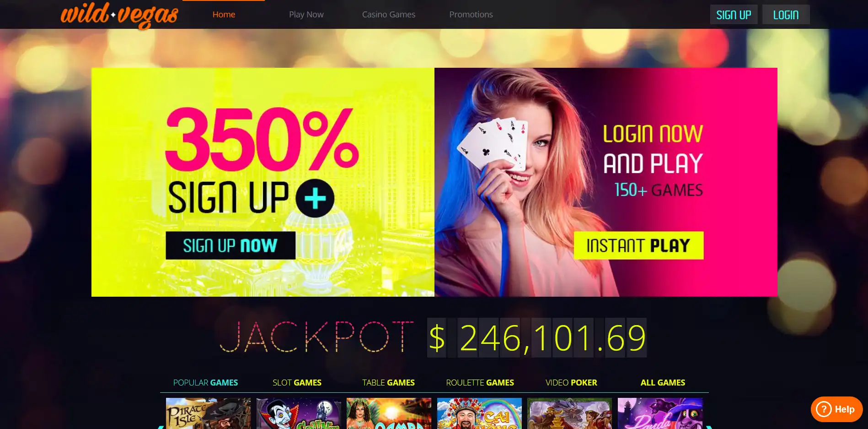
Task: Open the Panda game thumbnail
Action: pyautogui.click(x=660, y=413)
